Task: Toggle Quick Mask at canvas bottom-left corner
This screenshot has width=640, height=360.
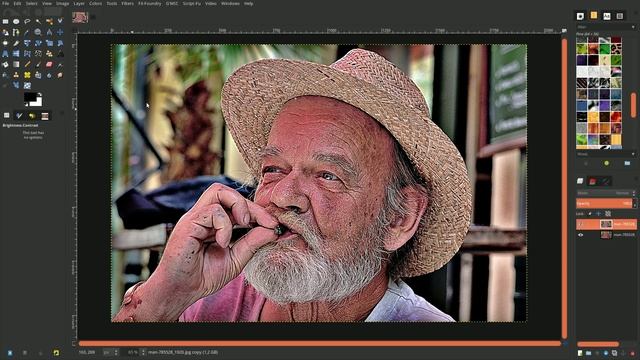Action: pos(74,344)
